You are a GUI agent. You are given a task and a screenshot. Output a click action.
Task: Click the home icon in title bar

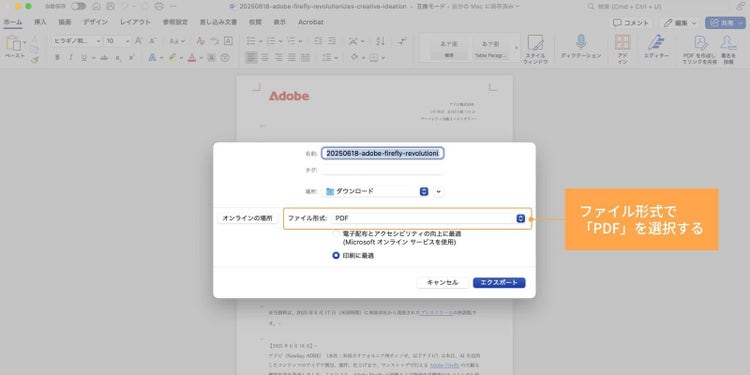point(97,7)
